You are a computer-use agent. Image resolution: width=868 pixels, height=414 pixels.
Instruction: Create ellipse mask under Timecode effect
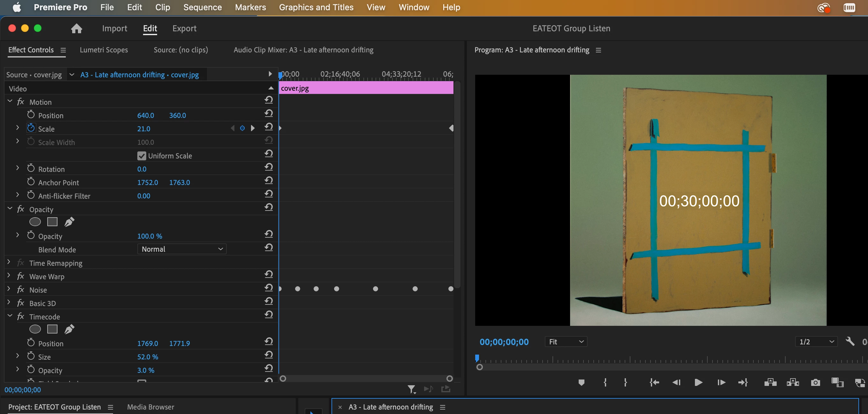coord(35,329)
